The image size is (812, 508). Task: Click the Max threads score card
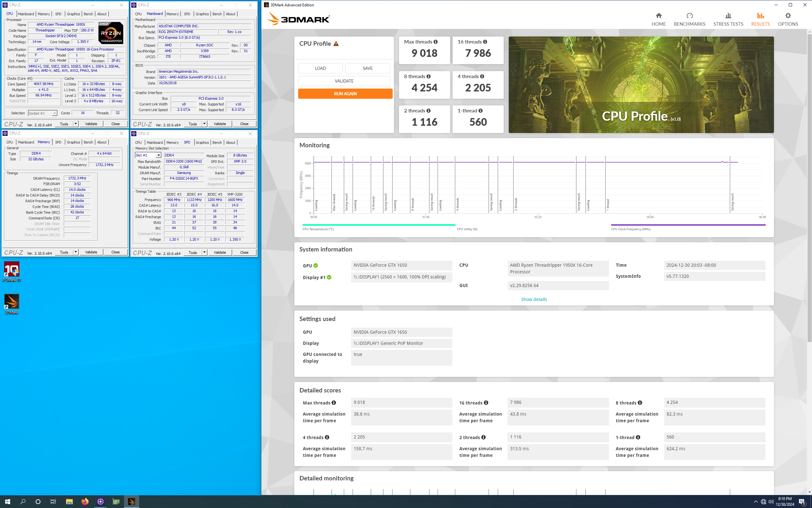click(424, 50)
